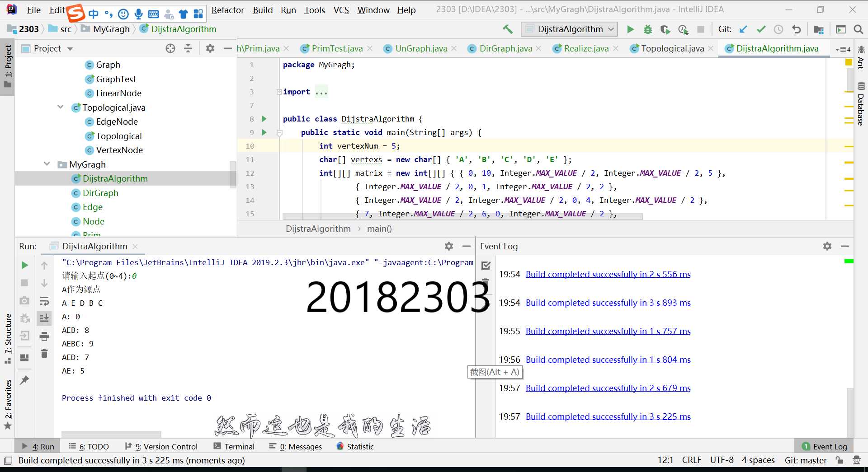The image size is (868, 472).
Task: Toggle the Database tool window on the right edge
Action: pyautogui.click(x=861, y=104)
